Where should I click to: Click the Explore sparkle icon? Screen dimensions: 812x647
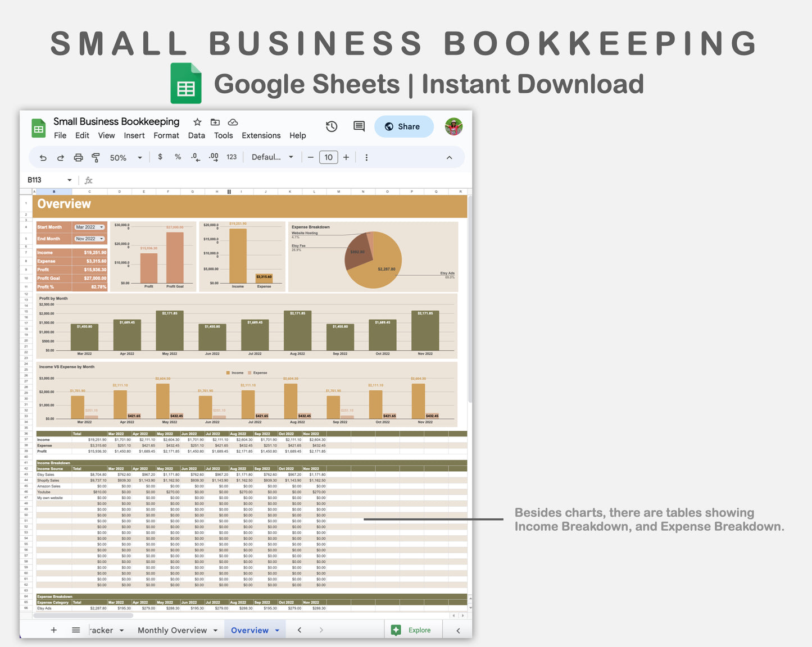pos(396,630)
